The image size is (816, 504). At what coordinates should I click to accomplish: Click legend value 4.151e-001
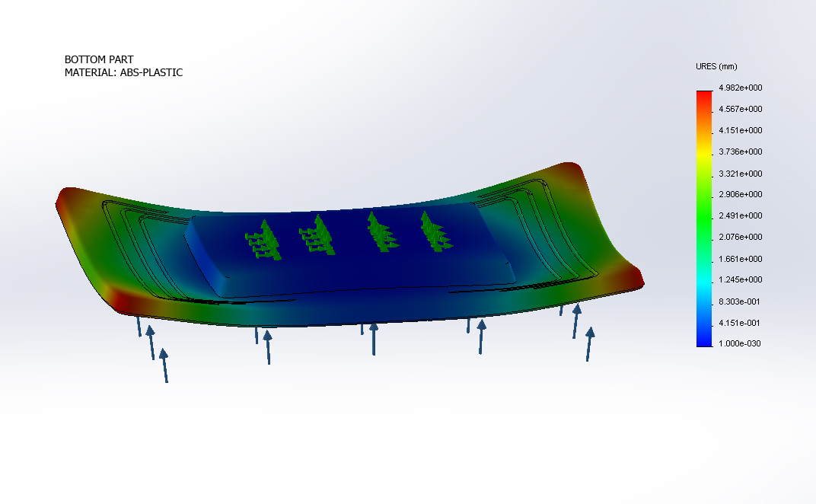[x=739, y=323]
